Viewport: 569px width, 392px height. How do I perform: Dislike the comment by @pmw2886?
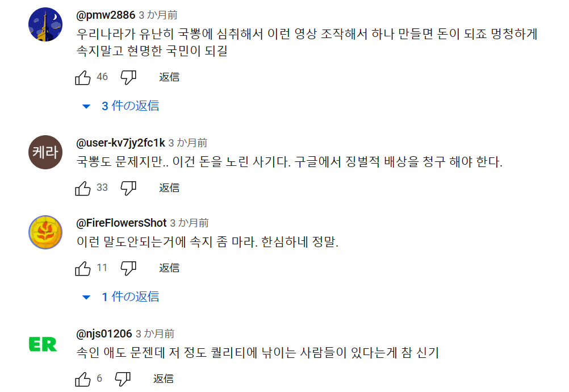pyautogui.click(x=128, y=77)
